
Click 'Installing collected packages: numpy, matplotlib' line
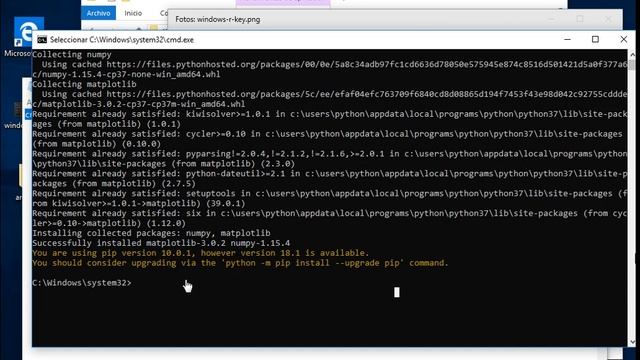(x=151, y=233)
